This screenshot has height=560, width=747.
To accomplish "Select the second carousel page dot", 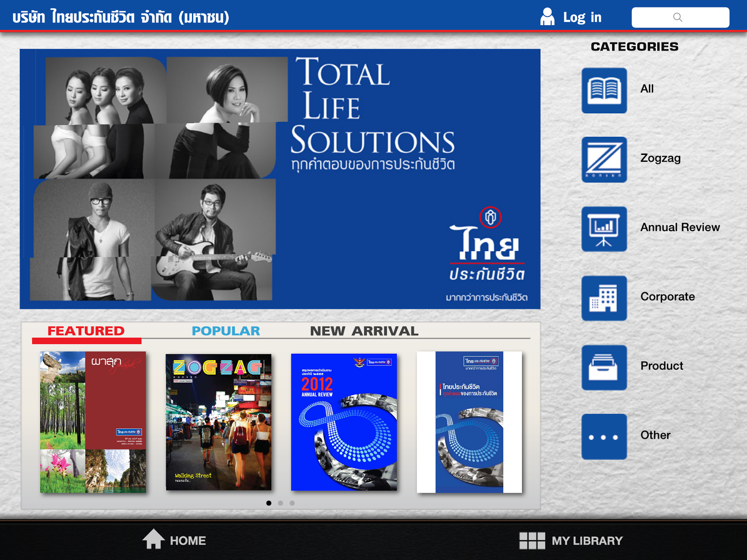I will 280,503.
